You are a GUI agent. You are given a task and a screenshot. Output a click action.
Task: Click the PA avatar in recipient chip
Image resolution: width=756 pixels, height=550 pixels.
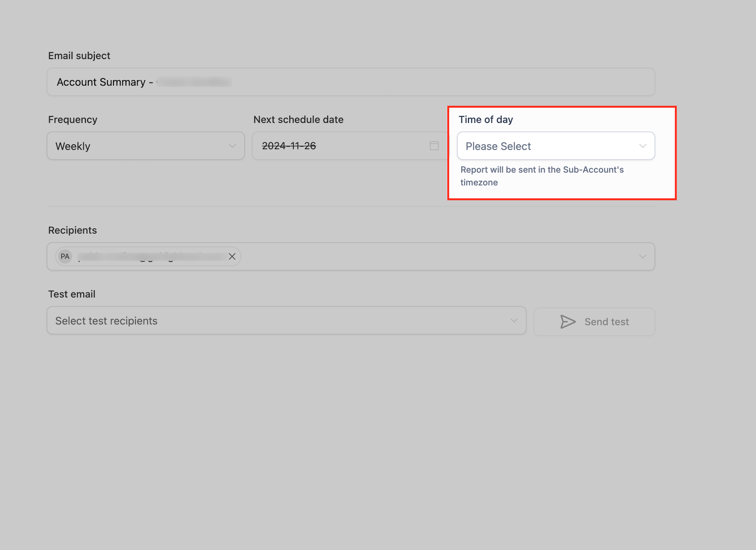(65, 256)
